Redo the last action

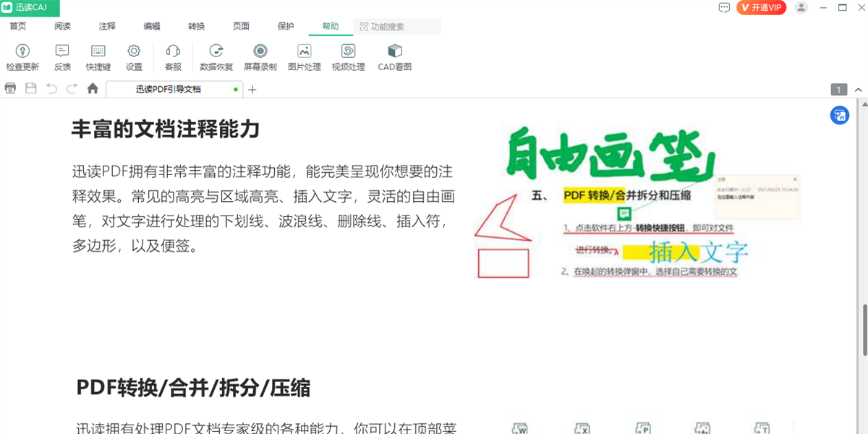(72, 88)
